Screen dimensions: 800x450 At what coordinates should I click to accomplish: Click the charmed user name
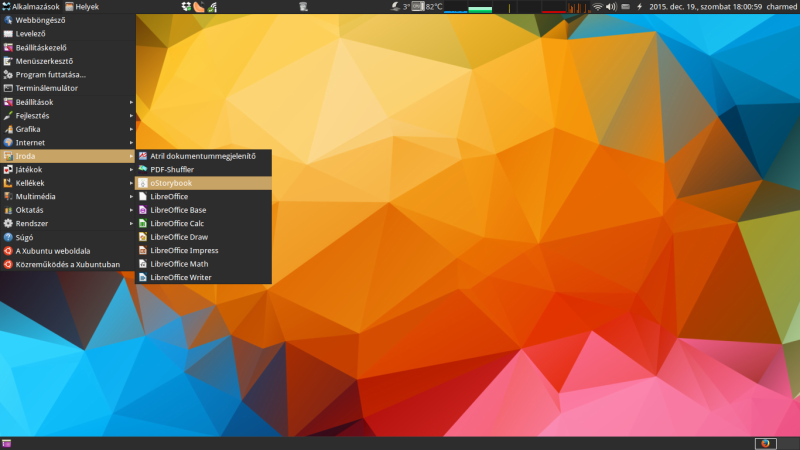(782, 7)
